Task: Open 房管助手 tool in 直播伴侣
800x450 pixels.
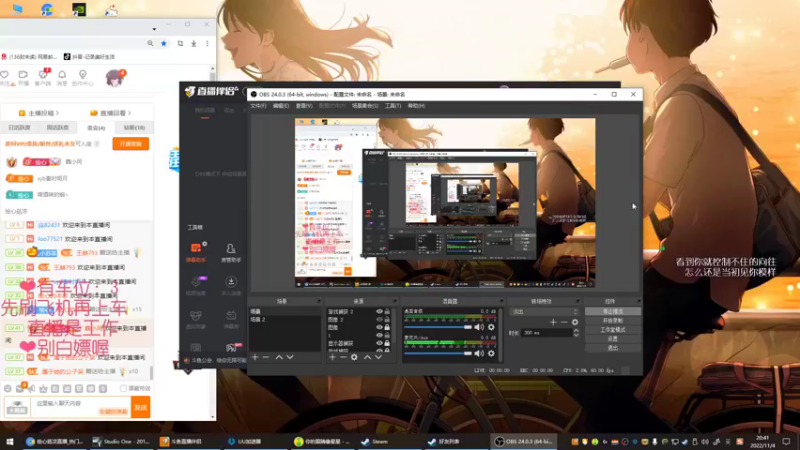Action: [231, 253]
